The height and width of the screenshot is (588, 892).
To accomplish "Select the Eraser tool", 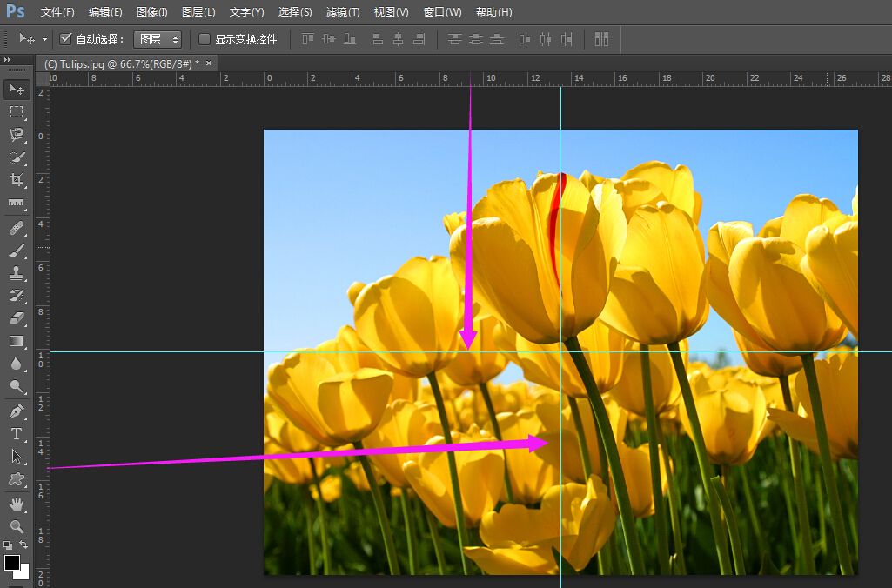I will [17, 318].
